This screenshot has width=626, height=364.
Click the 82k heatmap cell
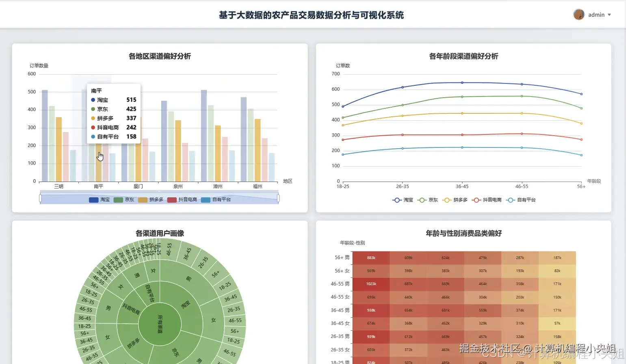[x=557, y=271]
